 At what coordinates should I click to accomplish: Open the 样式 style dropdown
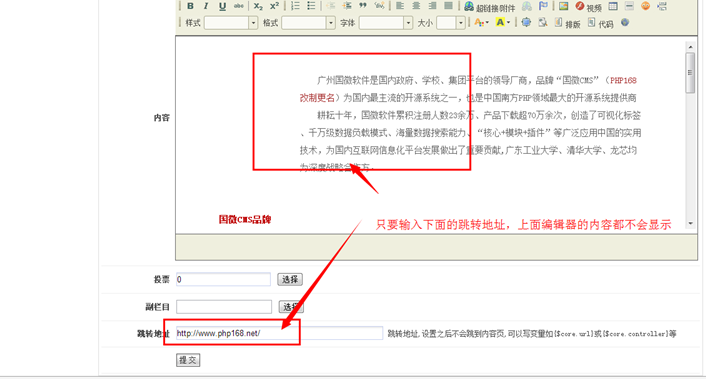[x=231, y=23]
